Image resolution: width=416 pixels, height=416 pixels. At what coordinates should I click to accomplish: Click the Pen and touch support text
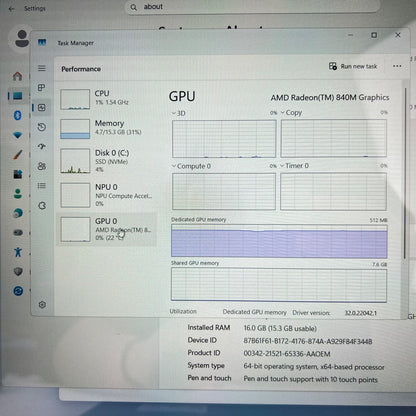310,379
